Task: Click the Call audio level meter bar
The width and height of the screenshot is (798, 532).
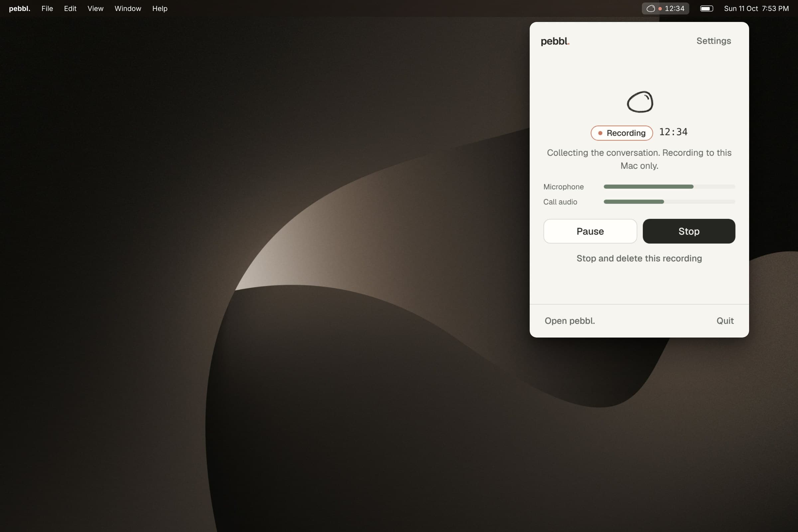Action: (669, 202)
